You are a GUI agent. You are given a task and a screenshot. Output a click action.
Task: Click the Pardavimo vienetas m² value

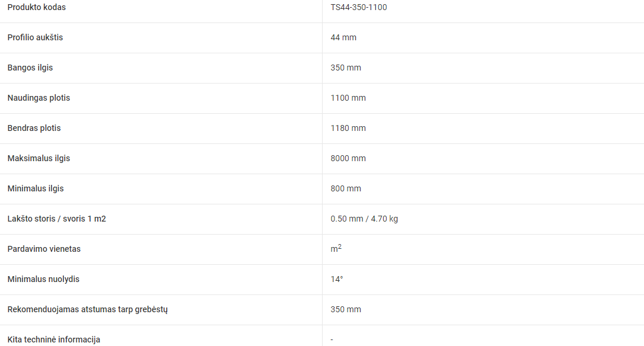click(x=336, y=248)
